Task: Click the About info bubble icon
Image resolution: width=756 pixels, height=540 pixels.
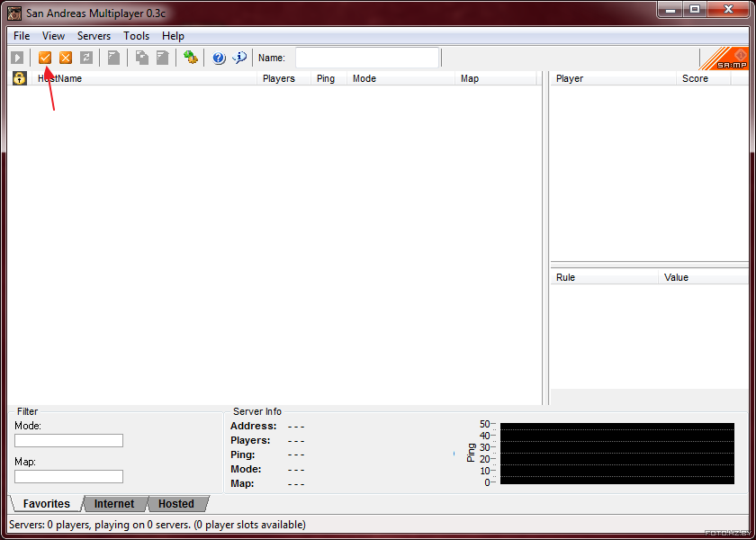Action: [239, 58]
